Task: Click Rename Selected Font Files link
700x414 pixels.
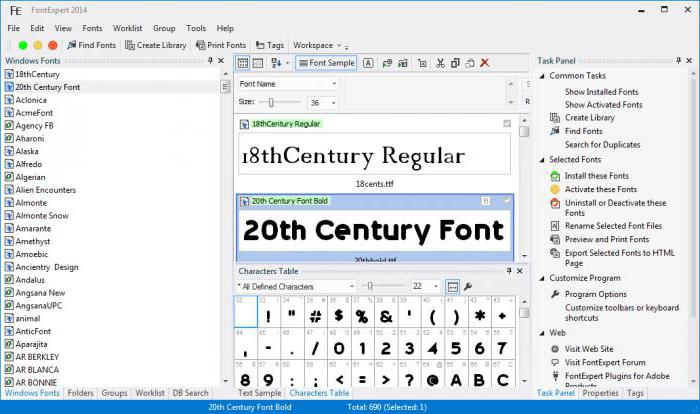Action: (x=613, y=226)
